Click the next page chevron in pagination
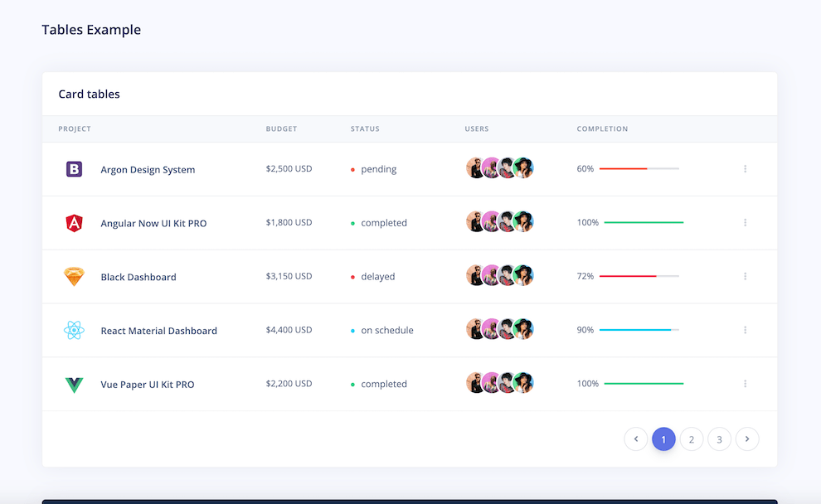The width and height of the screenshot is (821, 504). (747, 439)
